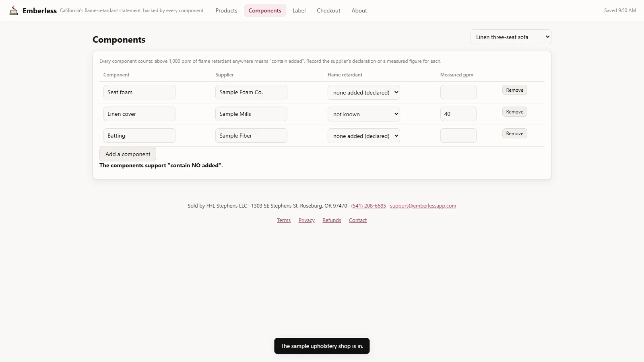Click the 'contain NO added' result text
The height and width of the screenshot is (362, 644).
point(161,165)
